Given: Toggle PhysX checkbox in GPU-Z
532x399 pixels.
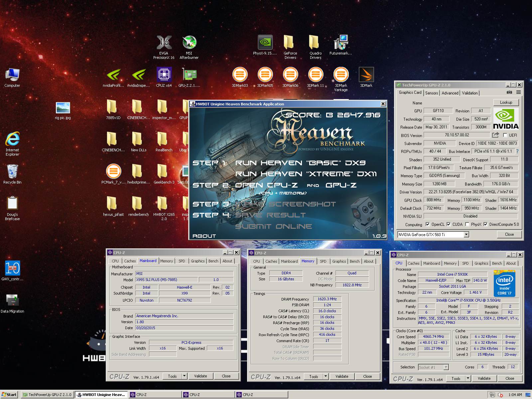Looking at the screenshot, I should tap(467, 224).
